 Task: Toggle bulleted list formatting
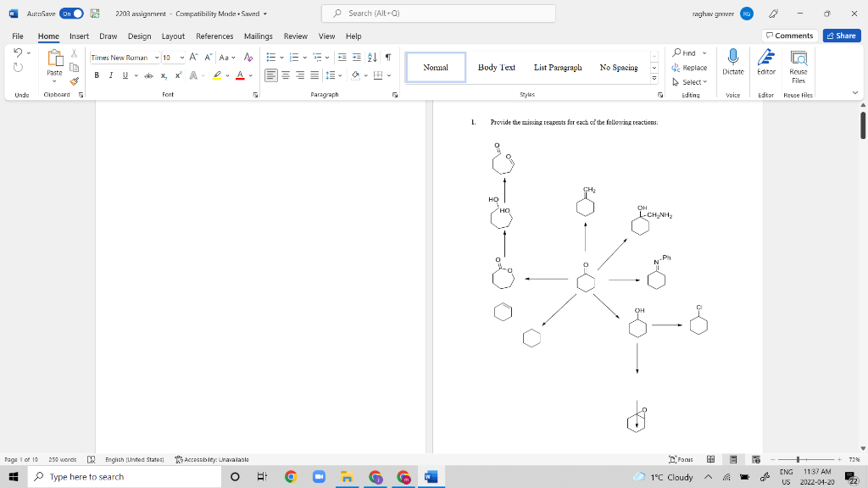[x=270, y=58]
